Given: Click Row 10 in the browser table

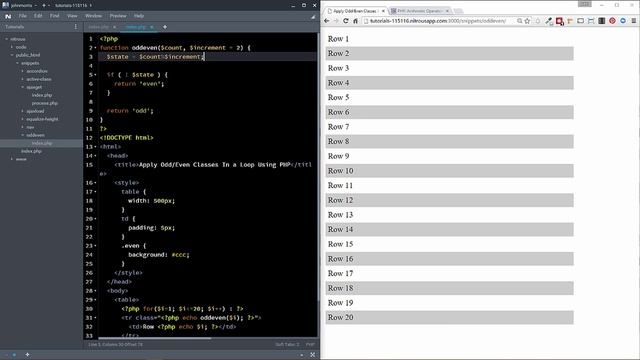Looking at the screenshot, I should [x=449, y=171].
